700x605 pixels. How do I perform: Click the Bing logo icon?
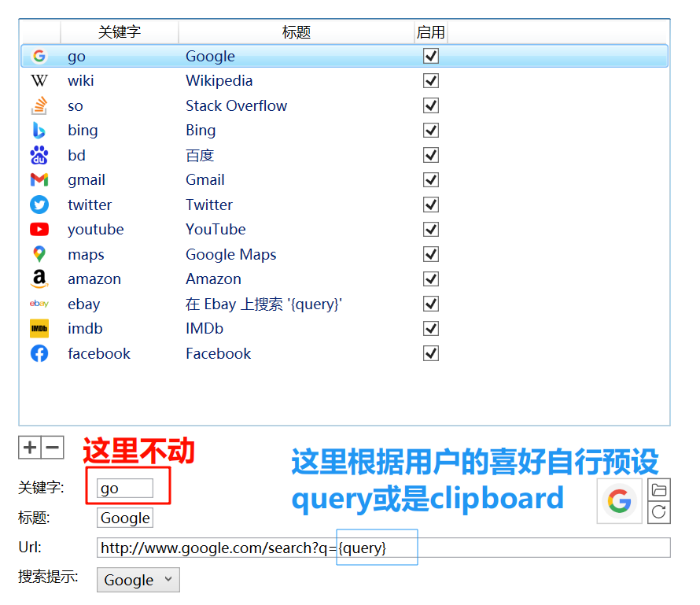pos(39,131)
